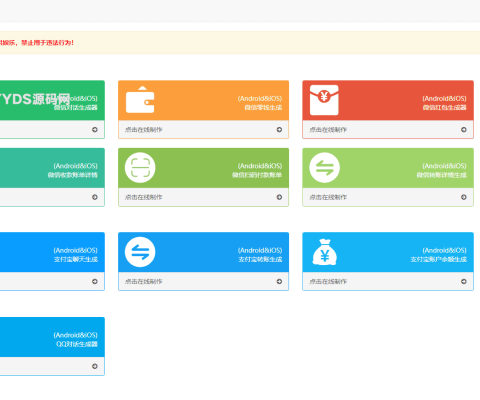This screenshot has height=400, width=480.
Task: Click the arrow circle icon under QQ对话生成器
Action: (95, 366)
